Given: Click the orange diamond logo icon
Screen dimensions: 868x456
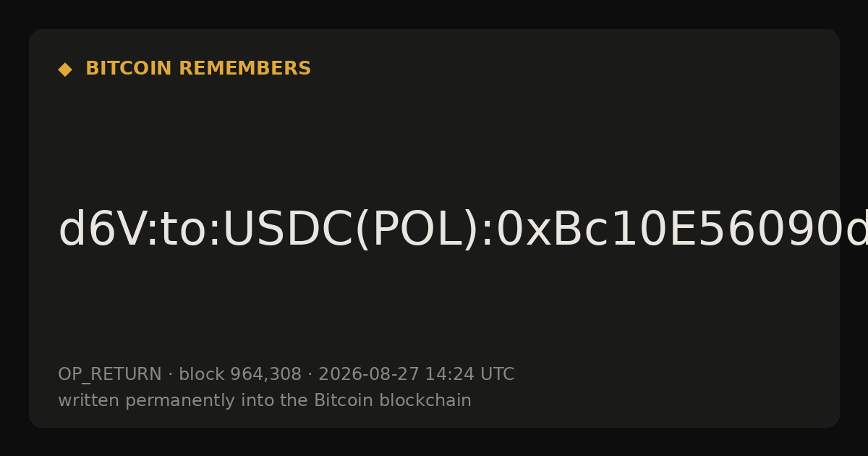Looking at the screenshot, I should tap(64, 69).
